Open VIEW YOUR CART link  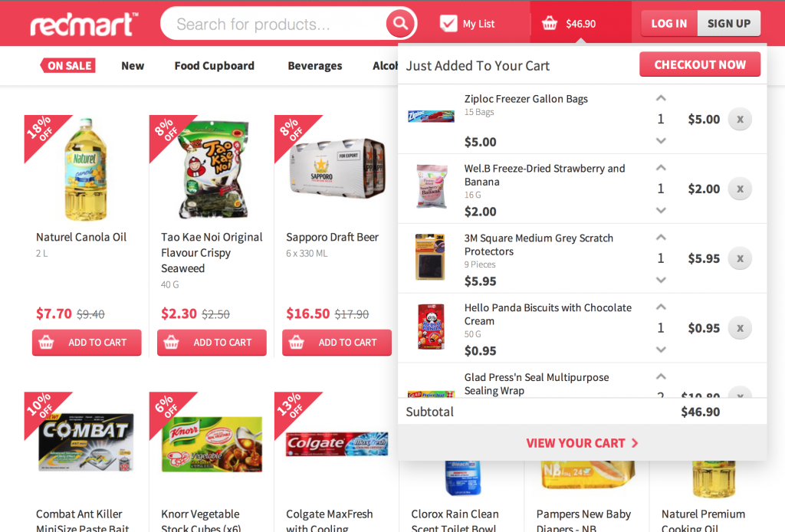582,443
